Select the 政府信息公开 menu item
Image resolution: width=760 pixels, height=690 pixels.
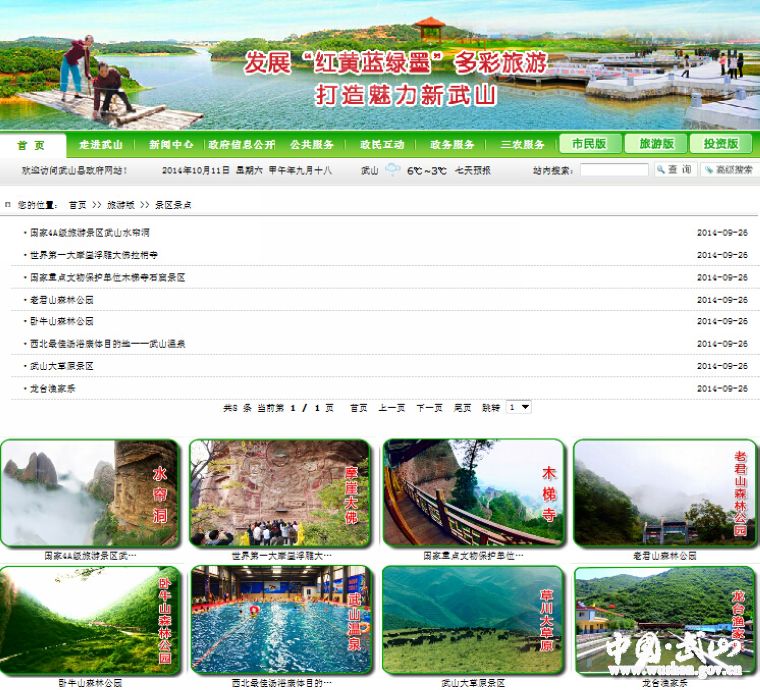[x=242, y=145]
